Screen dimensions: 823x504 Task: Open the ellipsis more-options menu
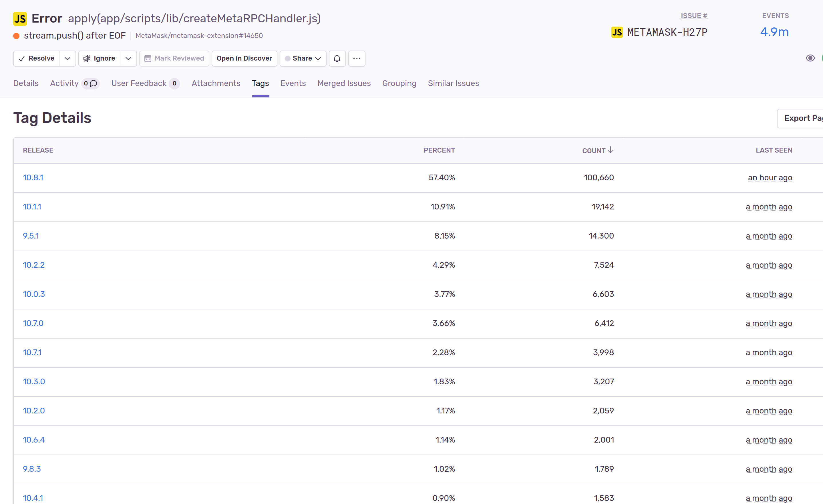356,58
